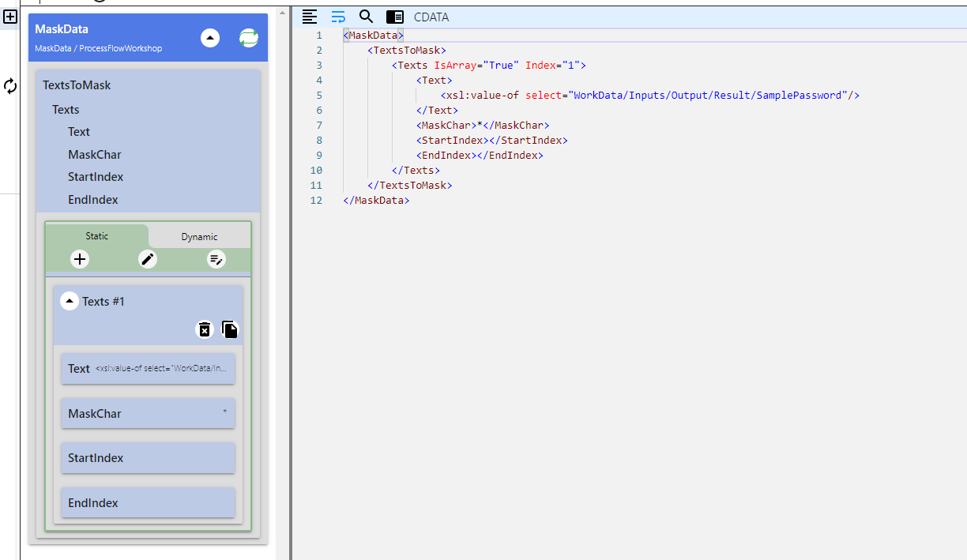
Task: Click line number 12 in the gutter
Action: pos(316,201)
